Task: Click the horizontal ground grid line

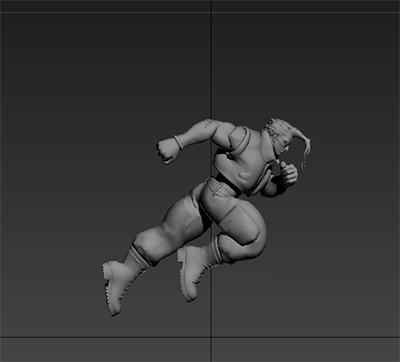Action: coord(200,337)
